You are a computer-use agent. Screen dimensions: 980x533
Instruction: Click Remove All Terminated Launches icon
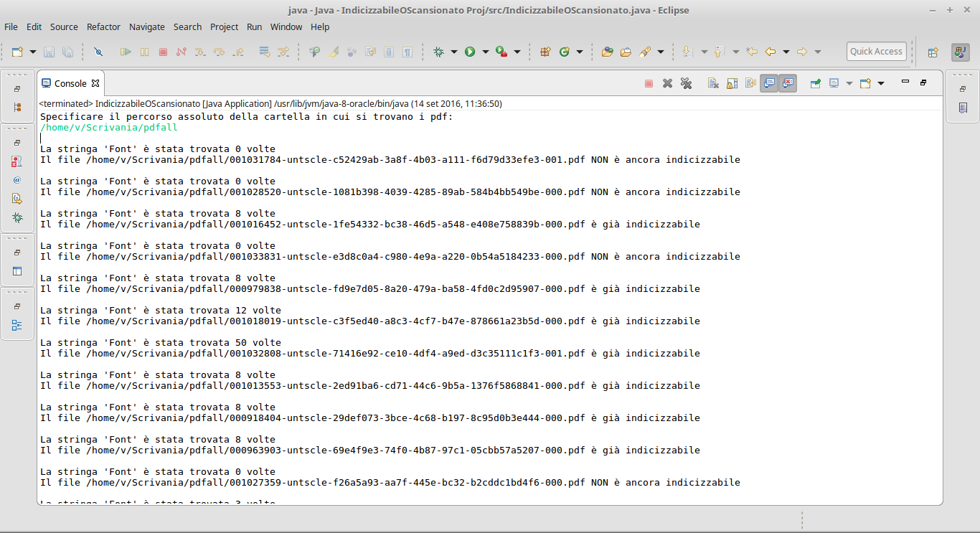coord(686,83)
